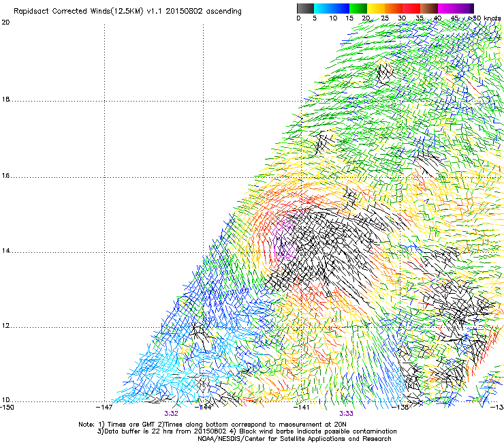Click the cyan-to-blue 5-15 knot color bar segment

(332, 8)
